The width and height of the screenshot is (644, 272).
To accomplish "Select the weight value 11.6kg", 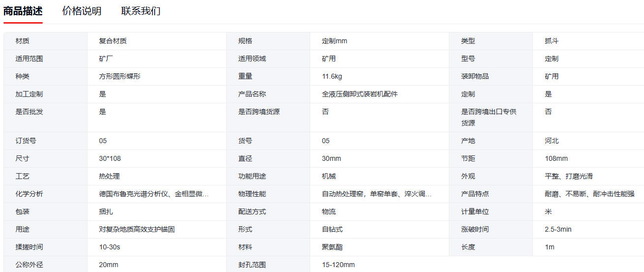I will pyautogui.click(x=332, y=76).
